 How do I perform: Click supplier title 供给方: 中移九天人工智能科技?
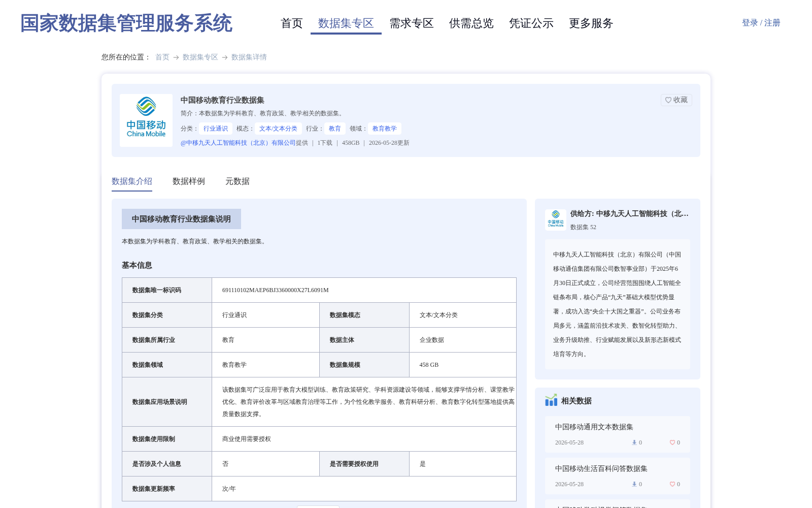[x=629, y=214]
